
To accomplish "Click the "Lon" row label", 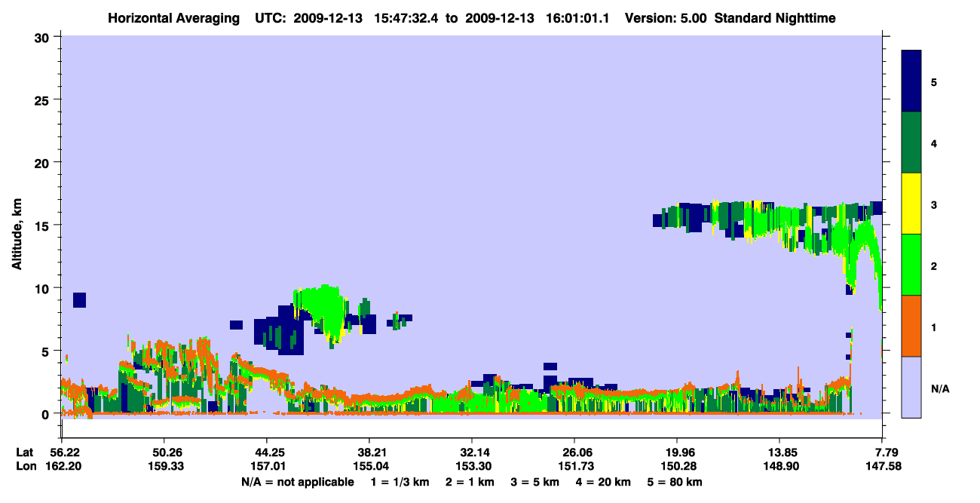I will pyautogui.click(x=25, y=466).
